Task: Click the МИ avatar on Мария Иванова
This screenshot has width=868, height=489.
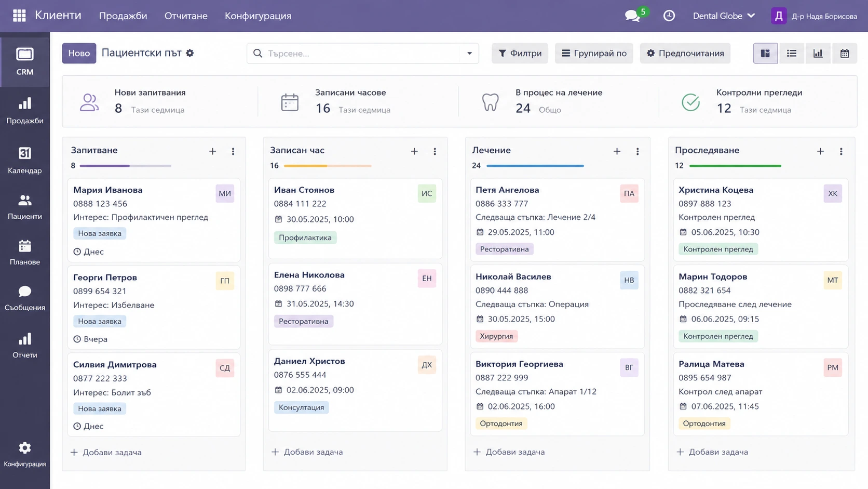Action: point(225,193)
